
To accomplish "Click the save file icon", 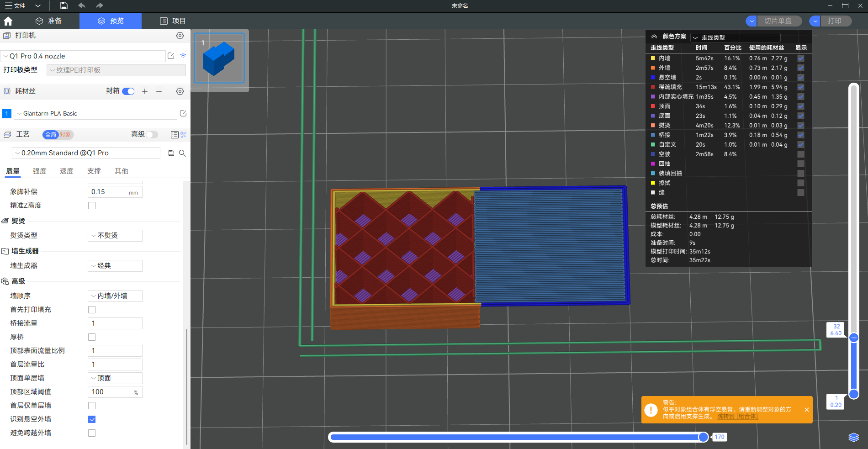I will point(64,5).
